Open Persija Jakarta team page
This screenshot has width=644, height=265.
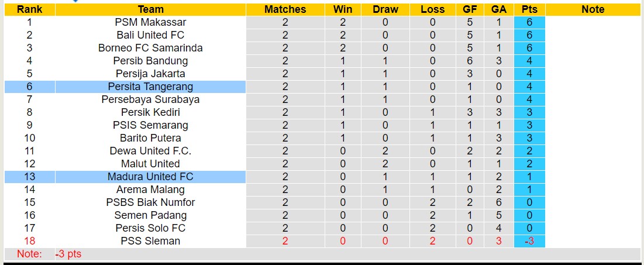click(x=150, y=74)
